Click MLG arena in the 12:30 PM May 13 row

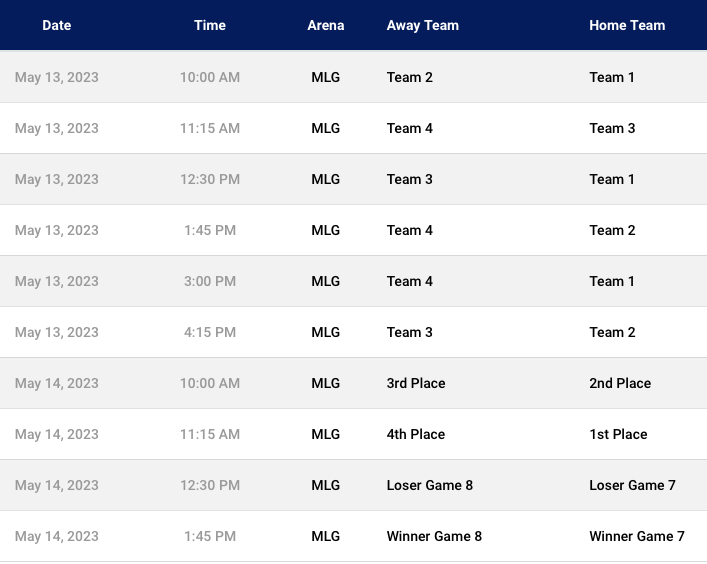(326, 179)
